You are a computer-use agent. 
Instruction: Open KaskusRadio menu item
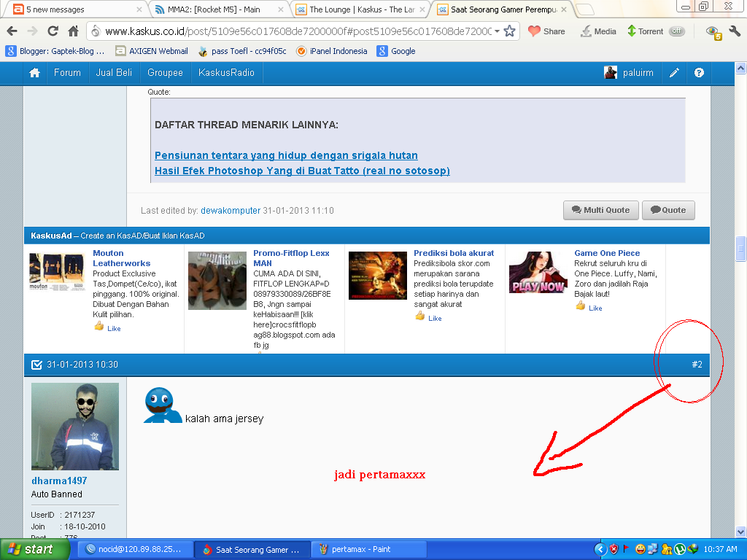pyautogui.click(x=226, y=73)
